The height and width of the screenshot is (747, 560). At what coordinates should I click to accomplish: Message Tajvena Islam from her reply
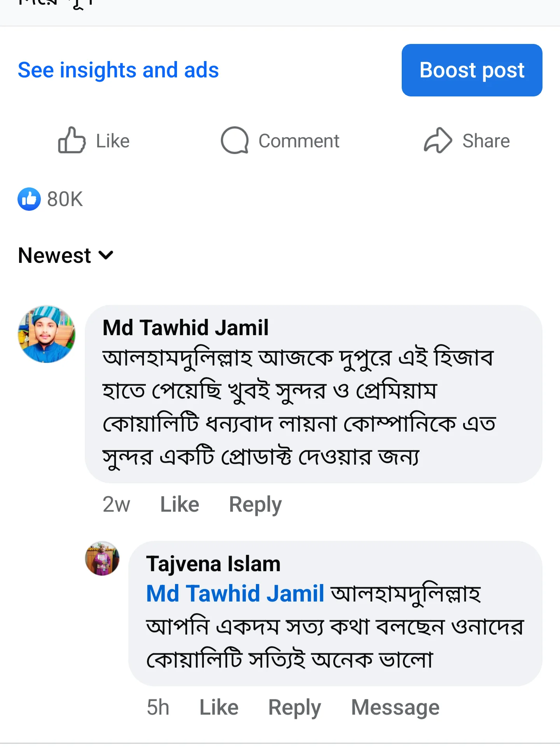coord(395,707)
